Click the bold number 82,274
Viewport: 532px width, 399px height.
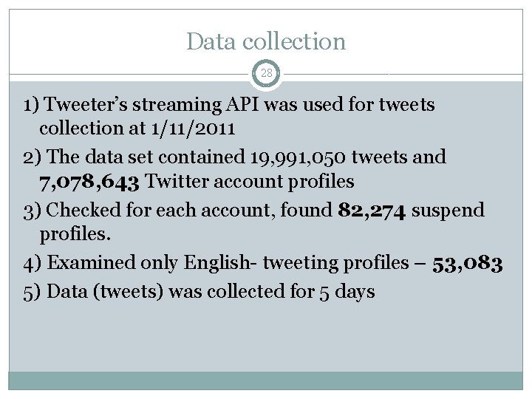point(372,210)
